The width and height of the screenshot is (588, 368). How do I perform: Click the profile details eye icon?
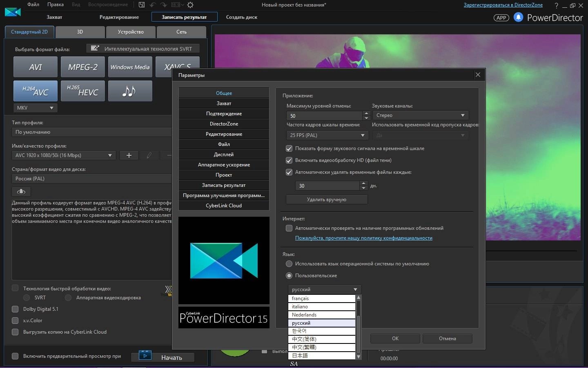(21, 191)
